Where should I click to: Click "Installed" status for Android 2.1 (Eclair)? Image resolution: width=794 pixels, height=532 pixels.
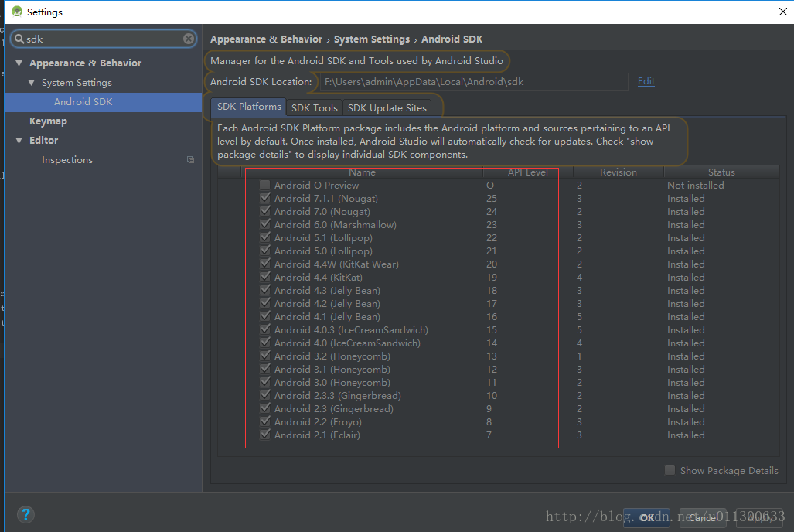[686, 435]
